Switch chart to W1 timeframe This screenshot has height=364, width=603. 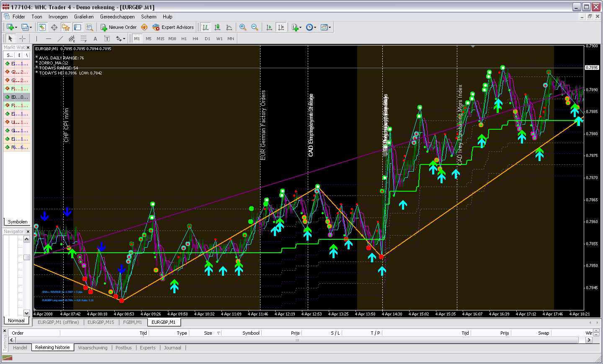point(219,38)
